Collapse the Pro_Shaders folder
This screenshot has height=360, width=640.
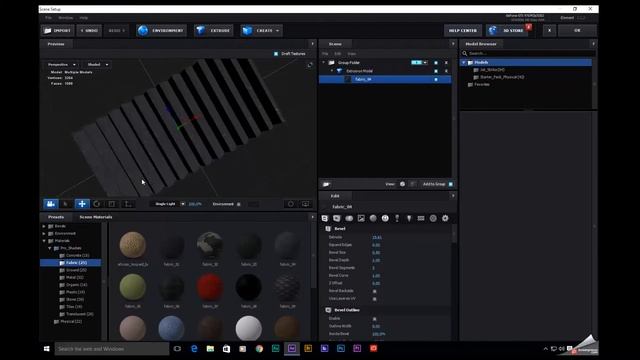(x=50, y=248)
